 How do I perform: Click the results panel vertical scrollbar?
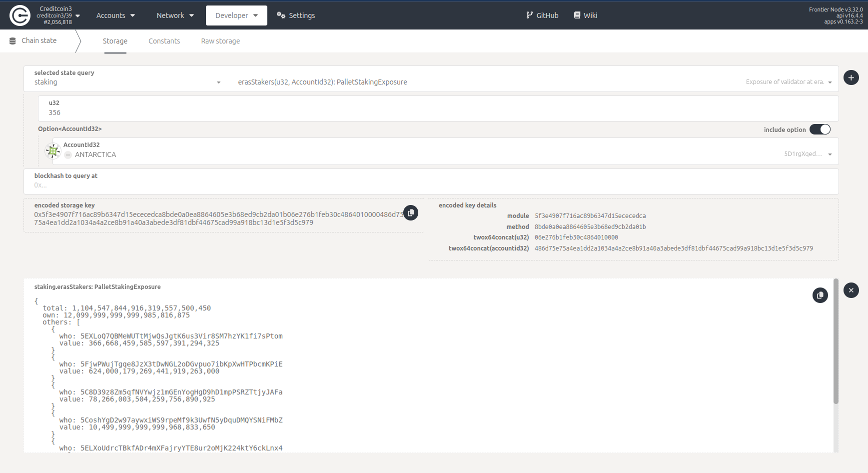pyautogui.click(x=836, y=341)
